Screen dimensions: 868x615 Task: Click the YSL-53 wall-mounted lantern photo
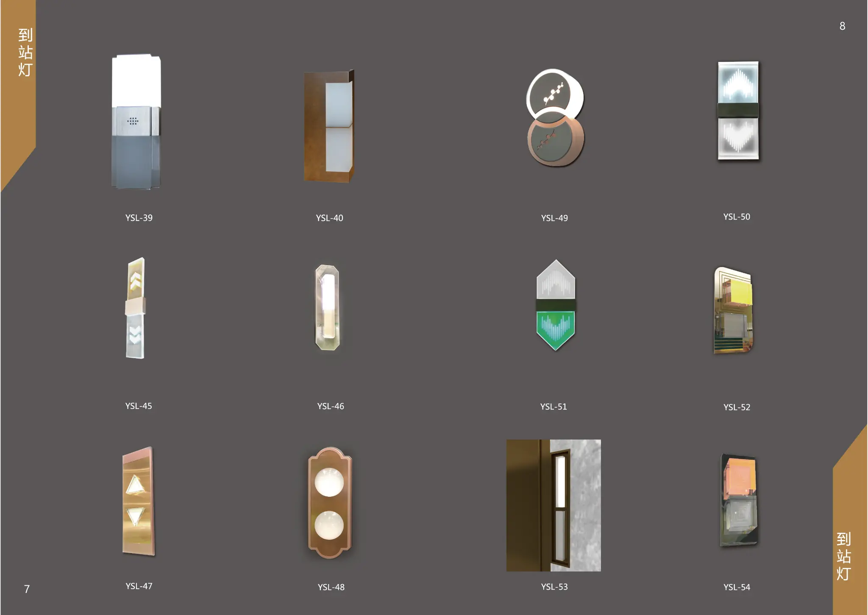click(554, 505)
